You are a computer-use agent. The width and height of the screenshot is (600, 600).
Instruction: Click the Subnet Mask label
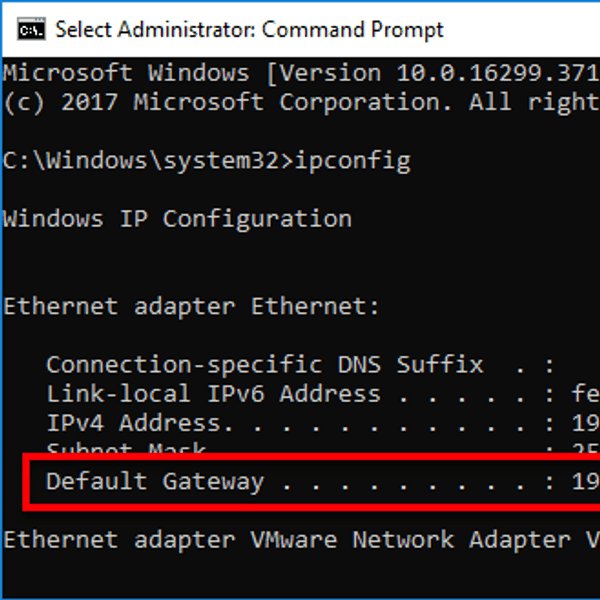(126, 447)
